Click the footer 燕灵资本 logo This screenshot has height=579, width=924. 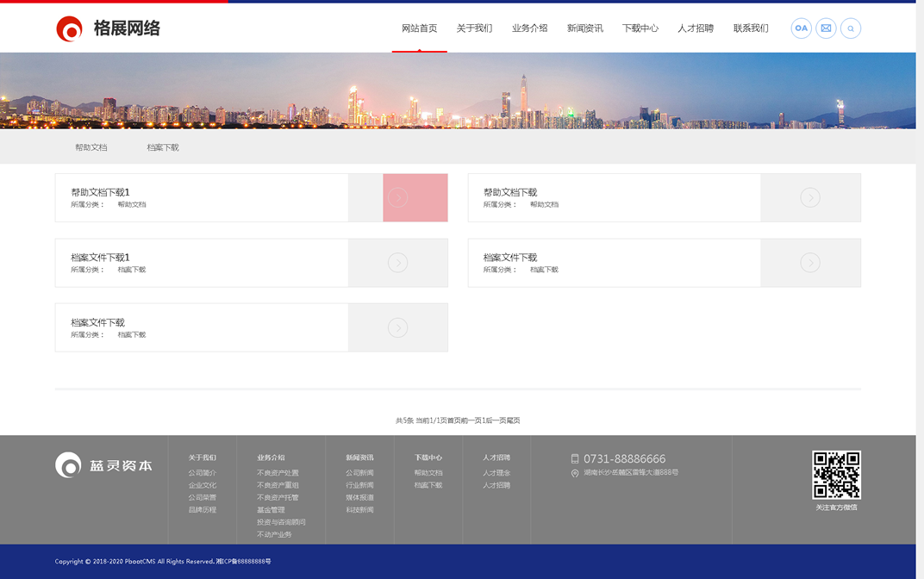pyautogui.click(x=103, y=465)
